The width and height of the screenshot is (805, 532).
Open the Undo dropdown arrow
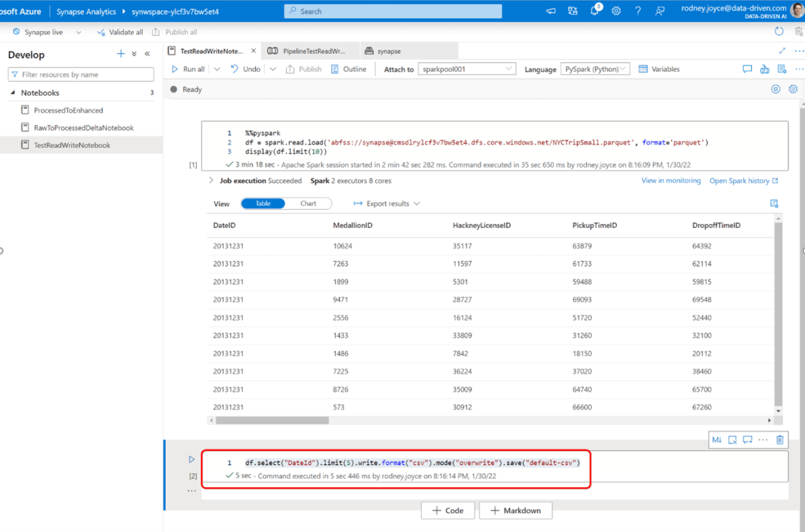point(273,68)
